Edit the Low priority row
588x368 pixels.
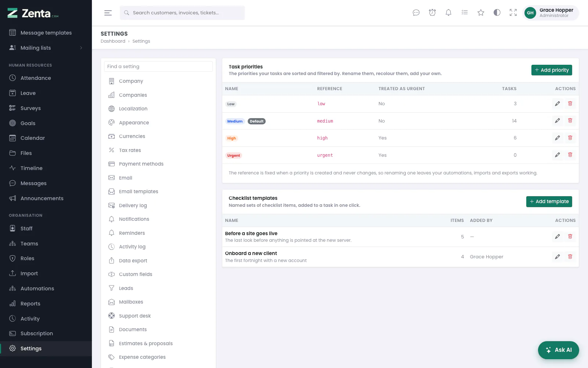click(557, 104)
